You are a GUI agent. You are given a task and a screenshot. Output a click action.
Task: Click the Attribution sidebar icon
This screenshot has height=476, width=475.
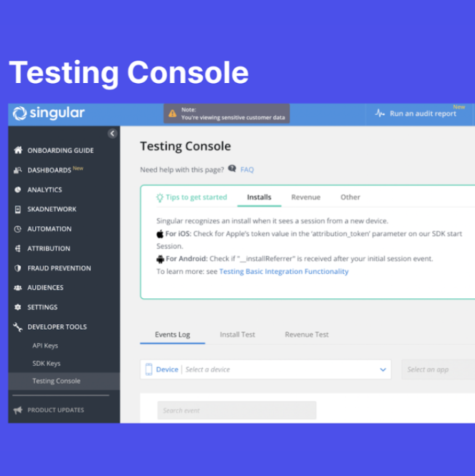tap(18, 248)
